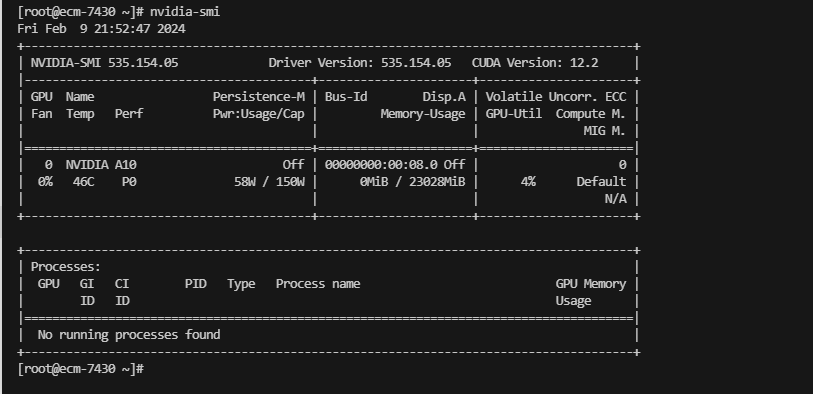Click the NVIDIA A10 GPU name
This screenshot has width=813, height=394.
101,165
